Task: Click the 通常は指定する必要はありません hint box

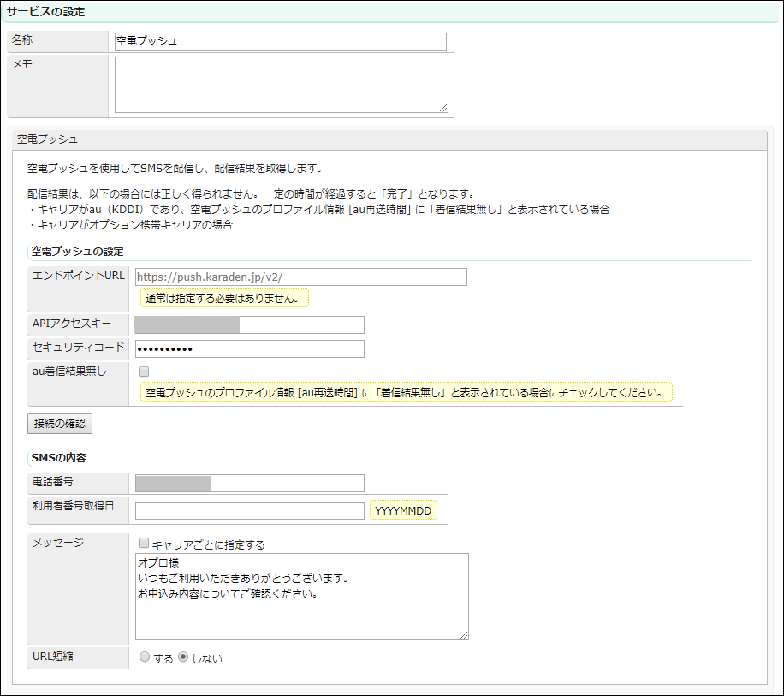Action: pos(224,299)
